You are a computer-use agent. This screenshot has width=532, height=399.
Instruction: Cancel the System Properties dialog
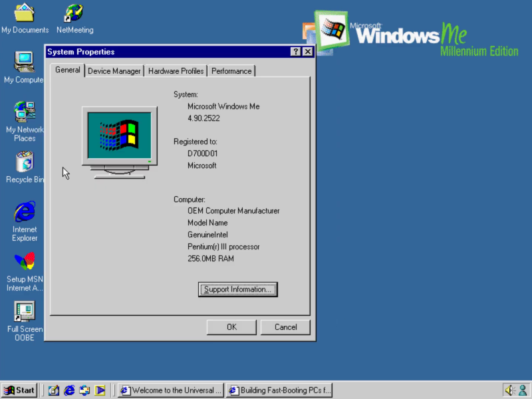click(285, 327)
